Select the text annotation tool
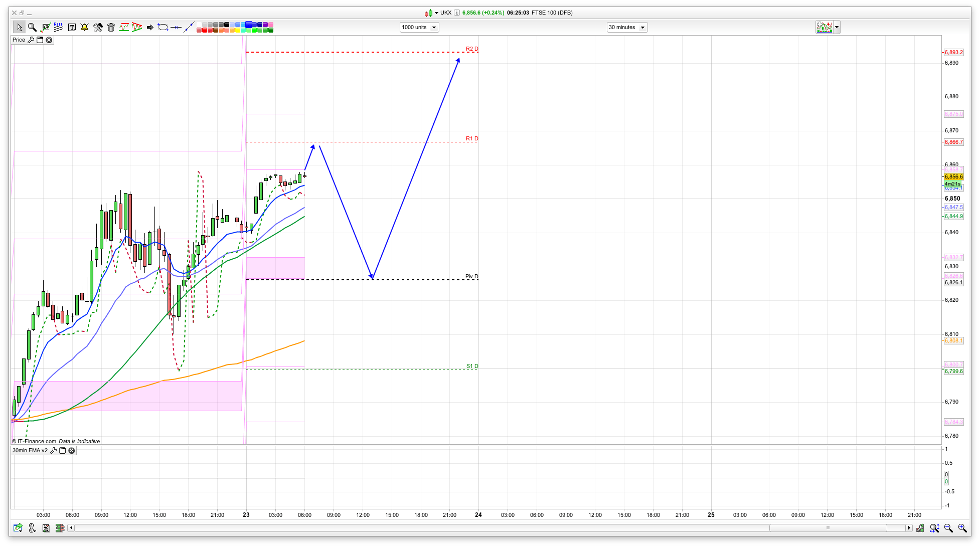The width and height of the screenshot is (980, 547). click(x=72, y=28)
